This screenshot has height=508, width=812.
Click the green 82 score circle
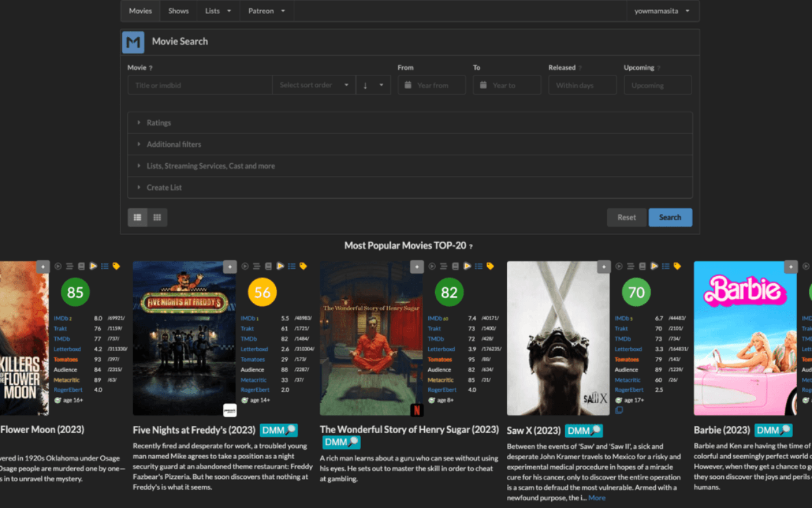pos(449,293)
